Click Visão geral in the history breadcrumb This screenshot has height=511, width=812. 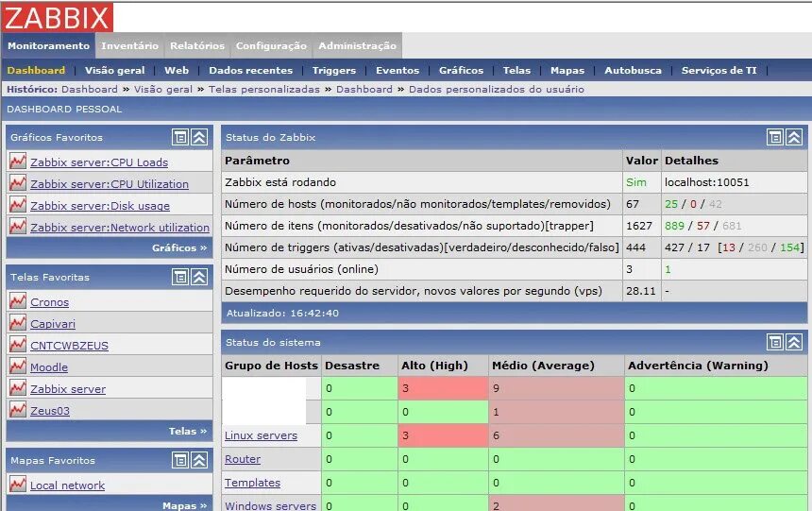pyautogui.click(x=163, y=89)
